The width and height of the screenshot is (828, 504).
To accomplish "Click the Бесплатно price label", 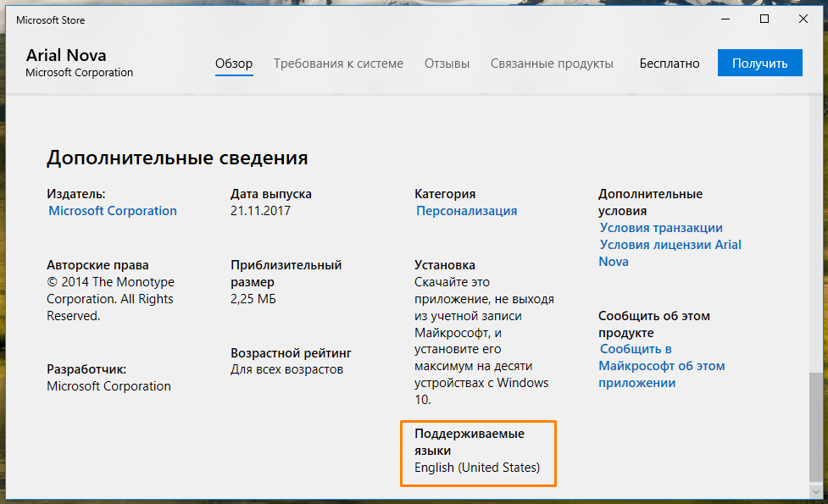I will point(669,64).
